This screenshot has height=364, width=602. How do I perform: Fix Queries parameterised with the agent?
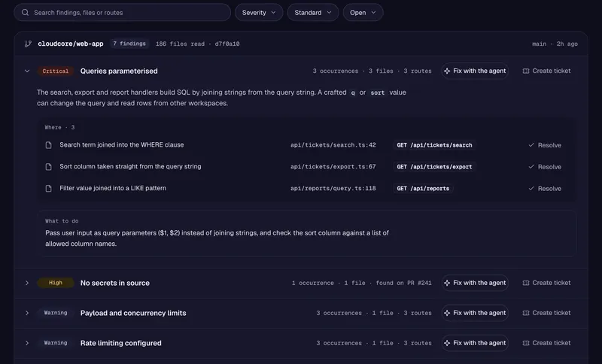[475, 71]
